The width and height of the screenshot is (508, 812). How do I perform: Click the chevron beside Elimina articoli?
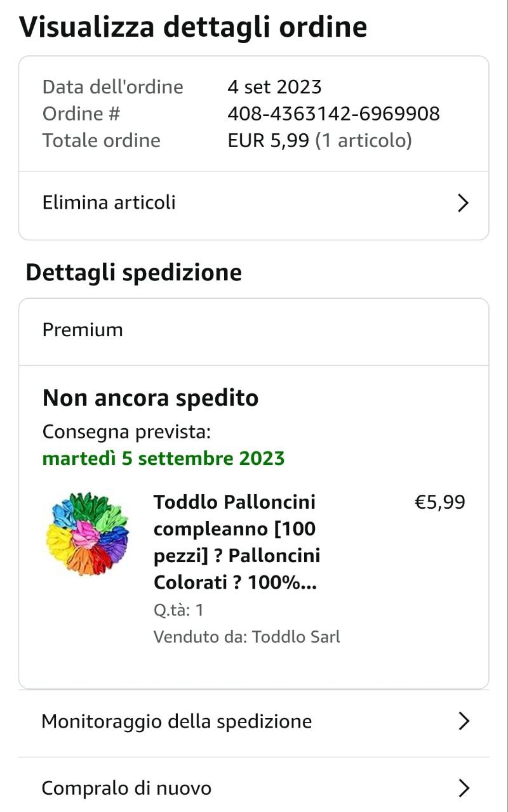click(464, 203)
